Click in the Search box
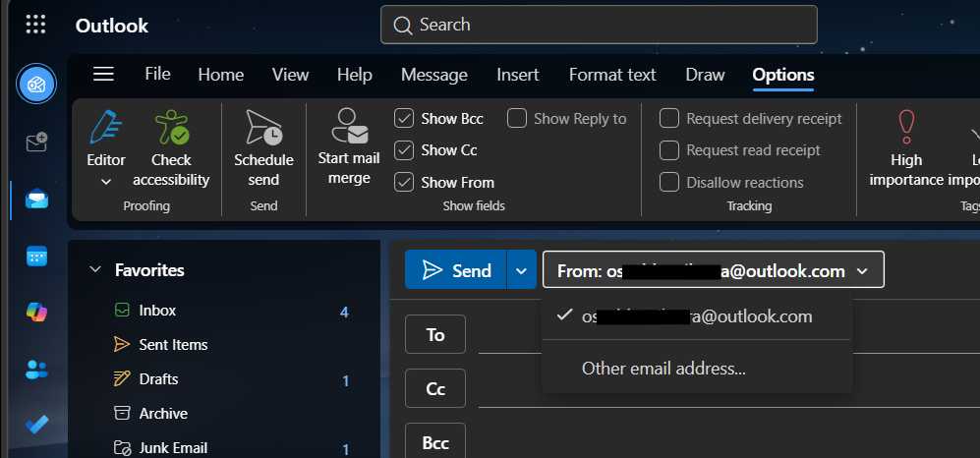The width and height of the screenshot is (980, 458). pyautogui.click(x=599, y=25)
